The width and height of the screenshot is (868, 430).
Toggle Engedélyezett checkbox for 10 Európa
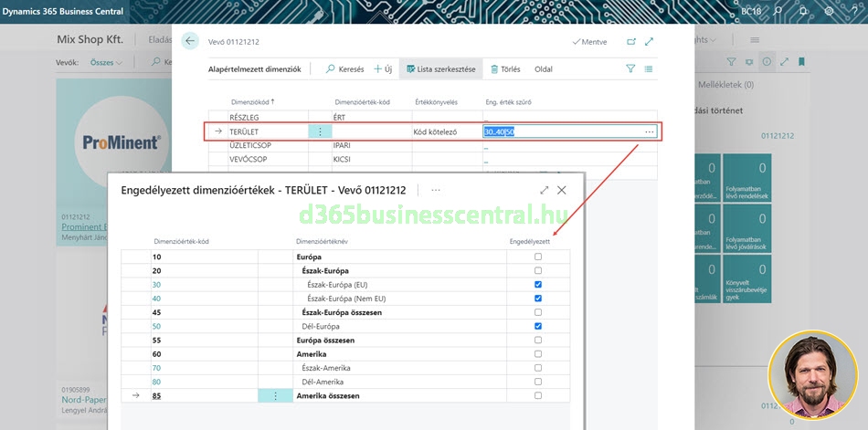click(538, 257)
